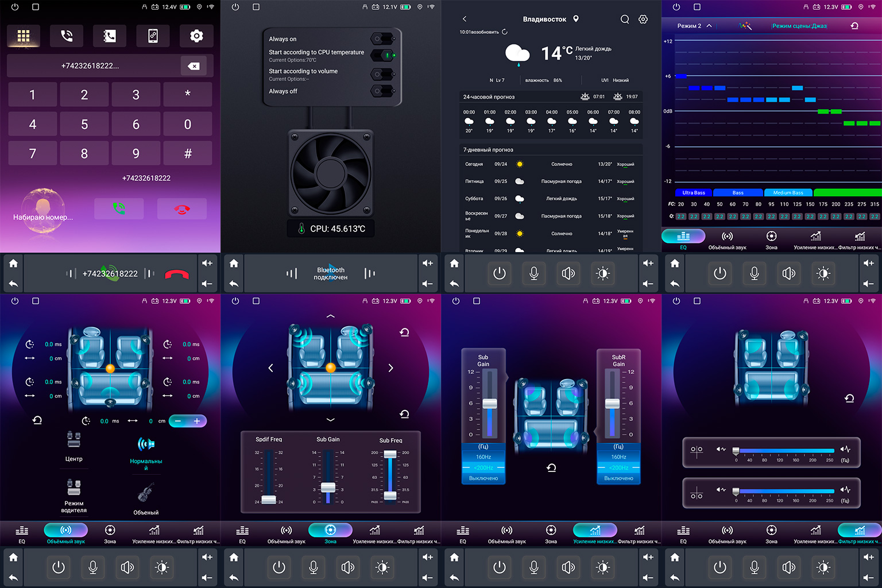Toggle Start according to volume switch
Screen dimensions: 882x588
(x=383, y=75)
